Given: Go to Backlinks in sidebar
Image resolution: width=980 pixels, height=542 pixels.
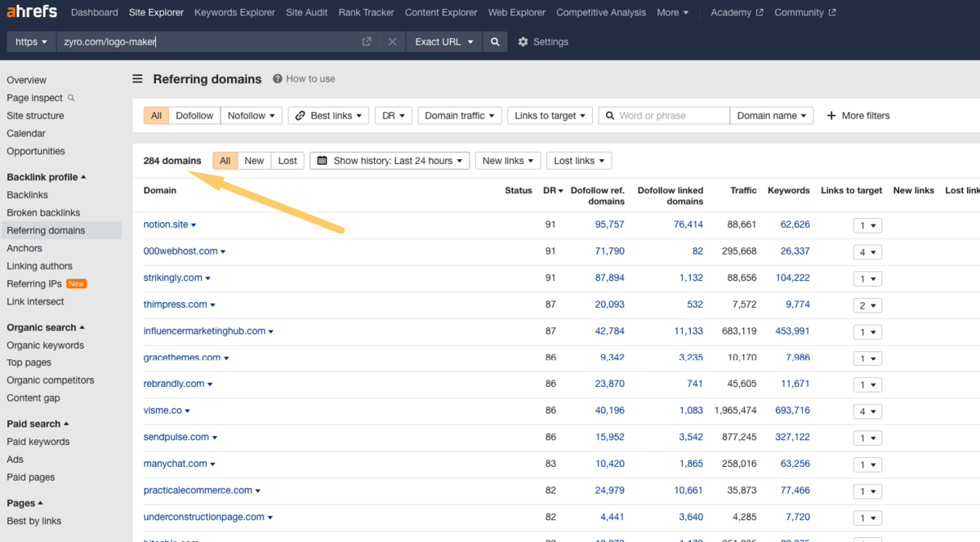Looking at the screenshot, I should coord(27,195).
